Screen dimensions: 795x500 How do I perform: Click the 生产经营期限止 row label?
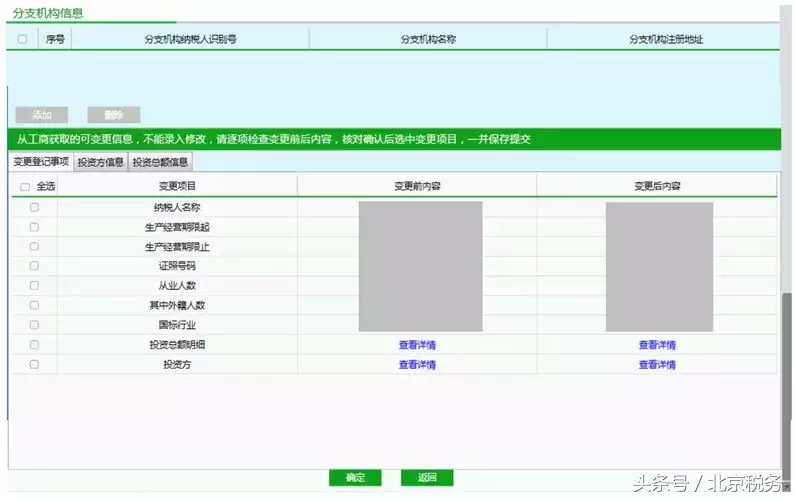point(177,247)
